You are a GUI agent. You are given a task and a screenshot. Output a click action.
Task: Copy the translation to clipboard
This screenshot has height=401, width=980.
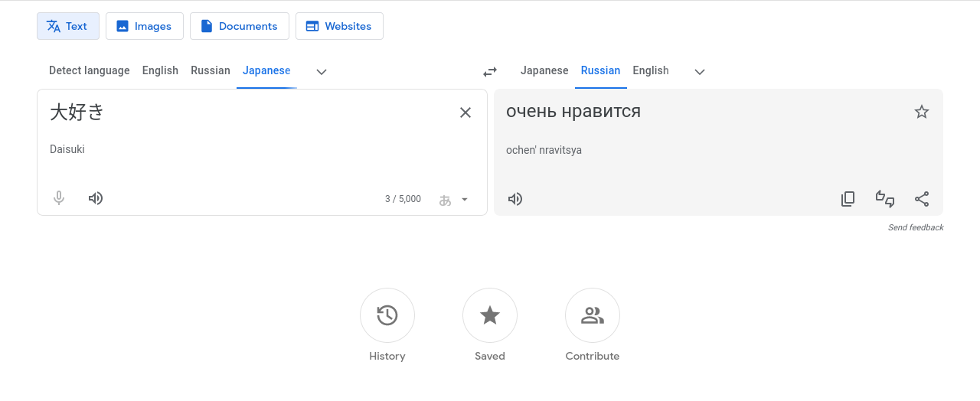click(x=848, y=199)
